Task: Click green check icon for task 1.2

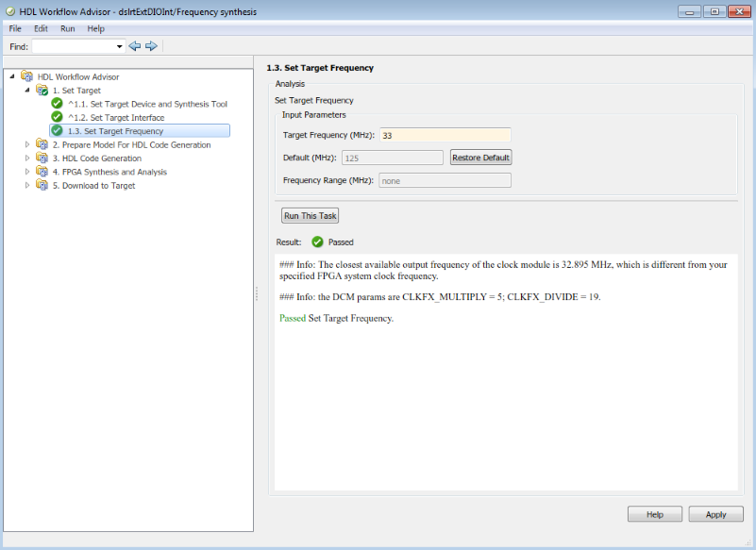Action: point(57,117)
